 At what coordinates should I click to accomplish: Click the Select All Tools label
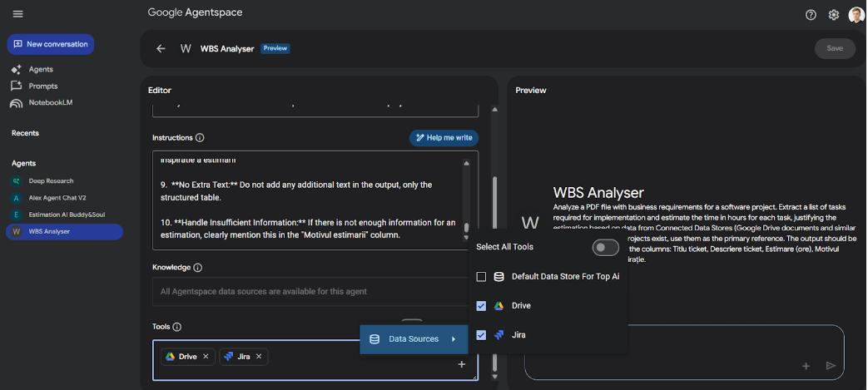pos(505,247)
